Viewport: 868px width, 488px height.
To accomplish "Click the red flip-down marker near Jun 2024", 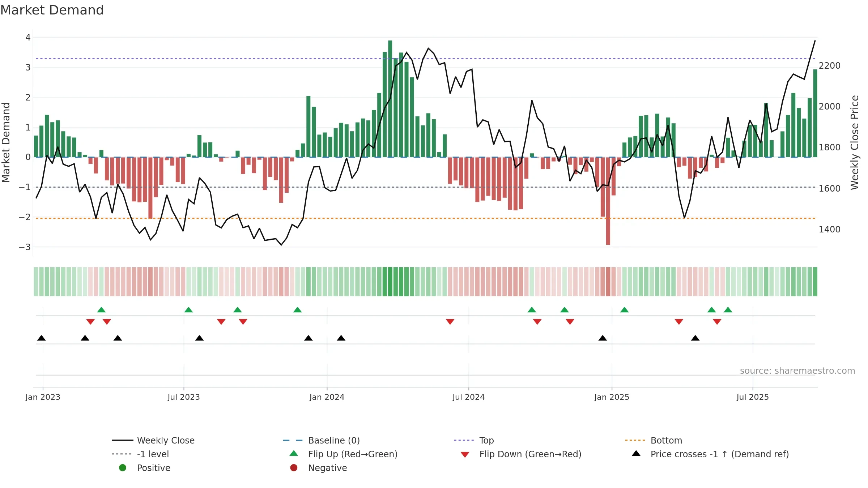I will pyautogui.click(x=450, y=322).
